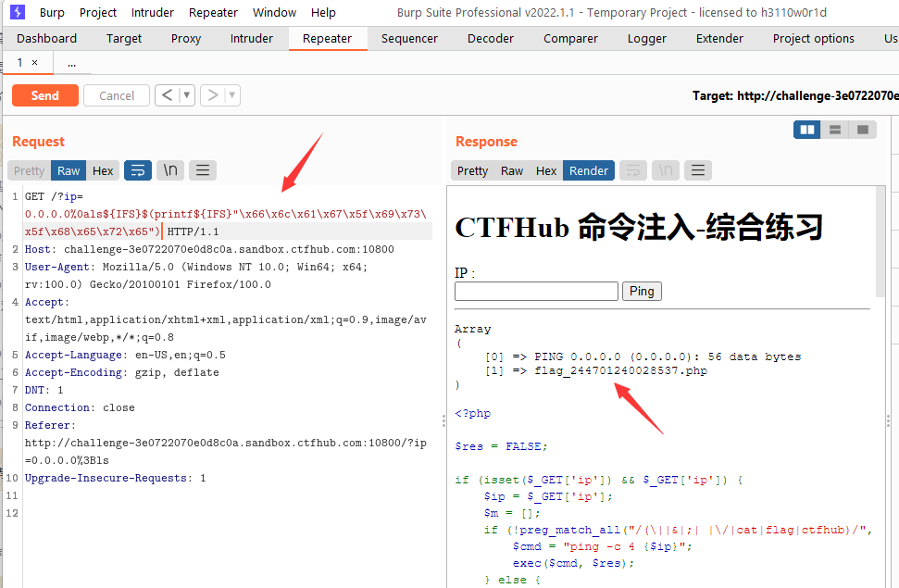Viewport: 899px width, 588px height.
Task: Select Pretty view in Request panel
Action: (29, 170)
